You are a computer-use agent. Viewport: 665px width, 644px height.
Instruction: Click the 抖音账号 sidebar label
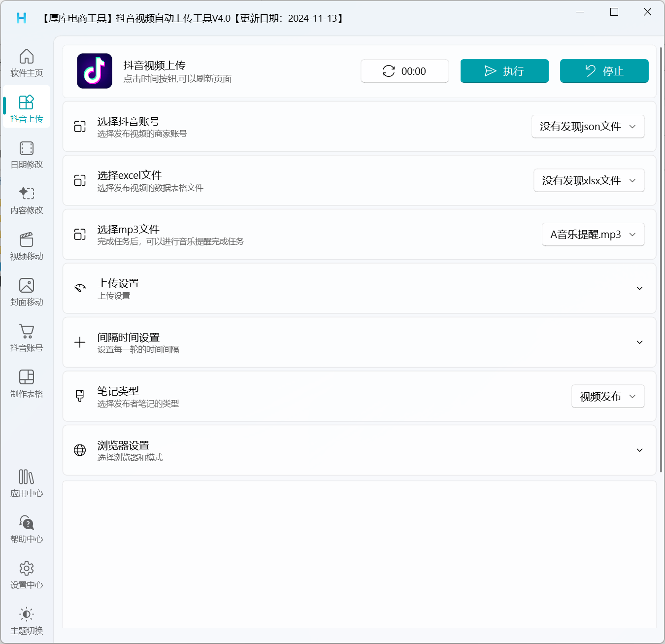[27, 348]
